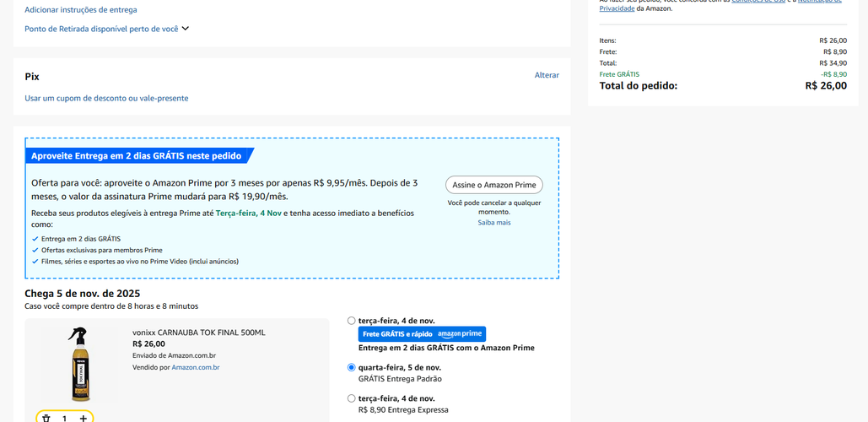Open Usar um cupom de desconto link
868x422 pixels.
click(106, 98)
